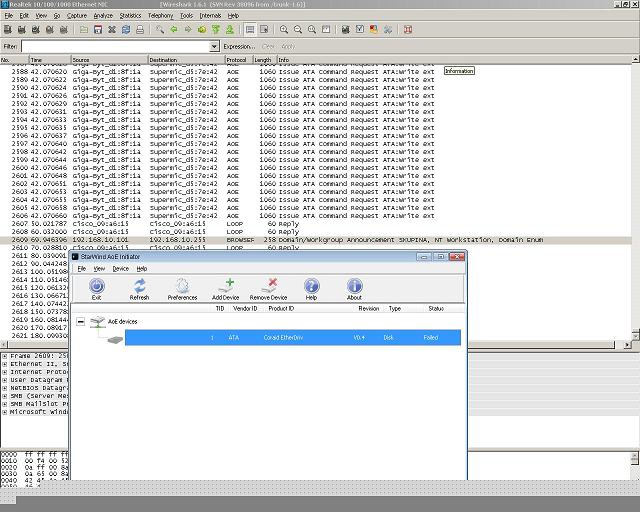Open Wireshark capture options icon
The width and height of the screenshot is (640, 512).
point(22,29)
